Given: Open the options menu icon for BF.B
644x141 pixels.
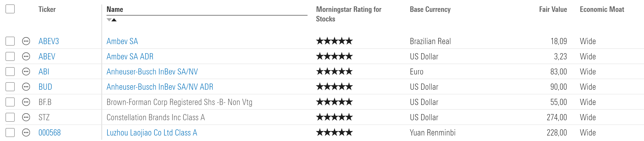Looking at the screenshot, I should click(x=26, y=102).
